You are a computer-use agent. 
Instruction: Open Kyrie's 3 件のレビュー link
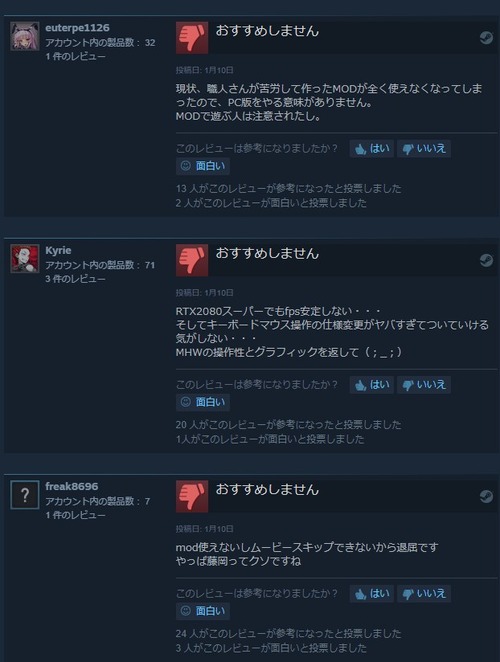75,279
